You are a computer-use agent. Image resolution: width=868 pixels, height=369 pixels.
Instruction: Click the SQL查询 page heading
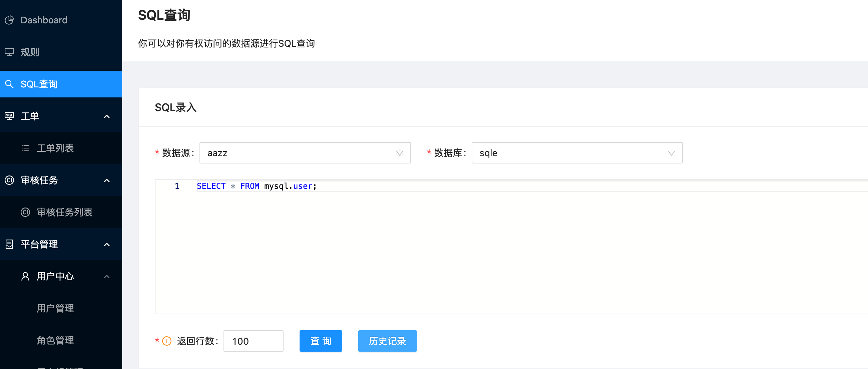[164, 15]
